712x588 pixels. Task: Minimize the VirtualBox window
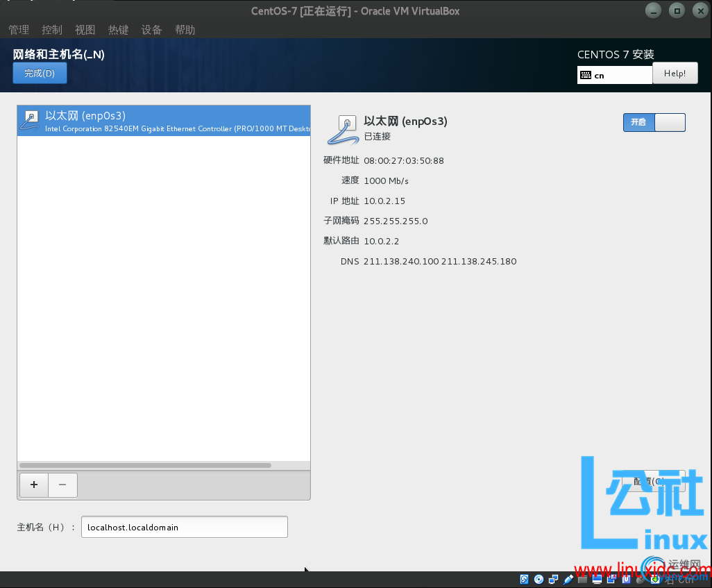click(653, 11)
